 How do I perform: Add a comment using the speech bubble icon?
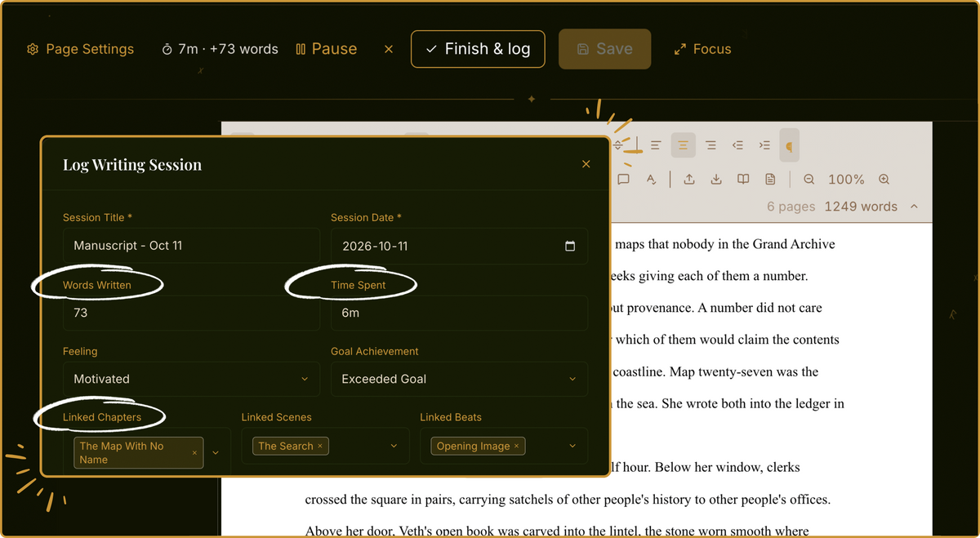click(623, 179)
